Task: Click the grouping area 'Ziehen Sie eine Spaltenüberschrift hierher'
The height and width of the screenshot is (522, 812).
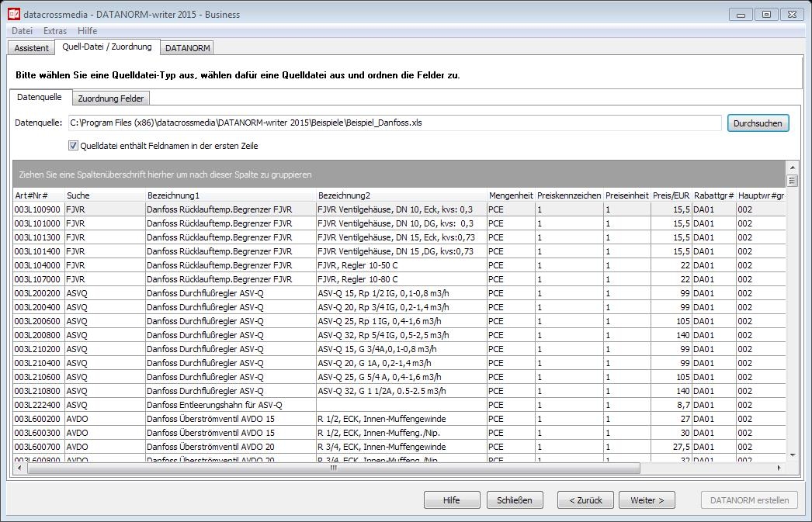Action: coord(399,175)
